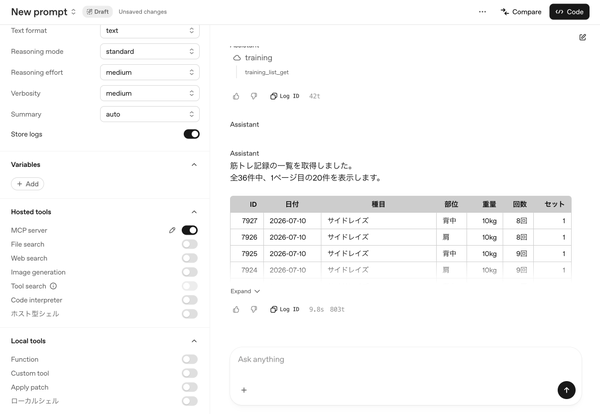The image size is (600, 414).
Task: Click the 日付 column header
Action: click(x=292, y=204)
